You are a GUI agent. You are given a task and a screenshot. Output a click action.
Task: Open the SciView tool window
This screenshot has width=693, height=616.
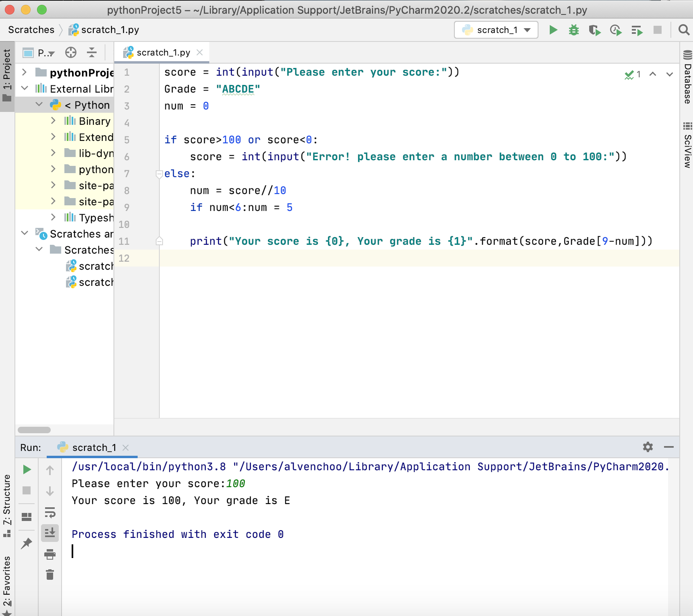point(687,145)
